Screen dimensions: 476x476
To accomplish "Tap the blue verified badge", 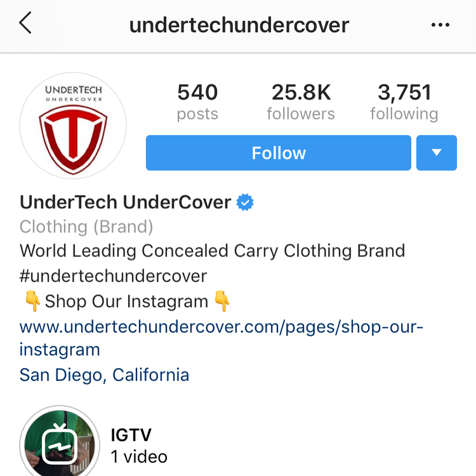I will pyautogui.click(x=245, y=202).
